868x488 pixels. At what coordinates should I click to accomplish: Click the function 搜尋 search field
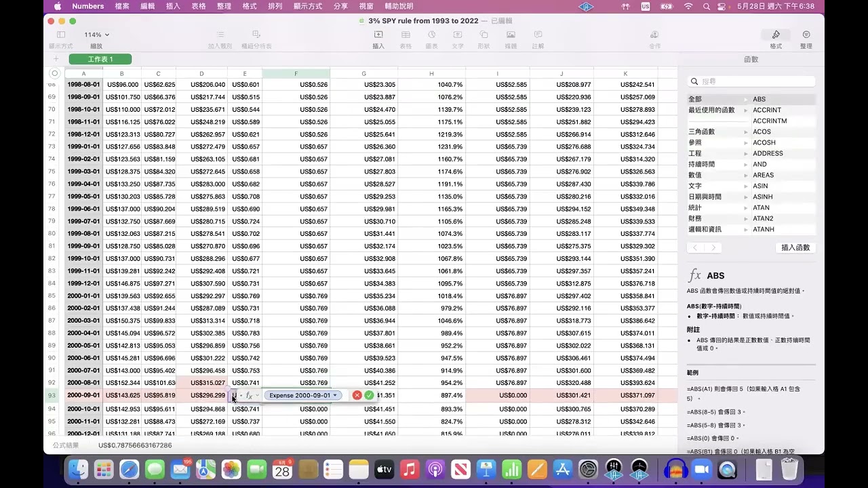click(x=751, y=81)
